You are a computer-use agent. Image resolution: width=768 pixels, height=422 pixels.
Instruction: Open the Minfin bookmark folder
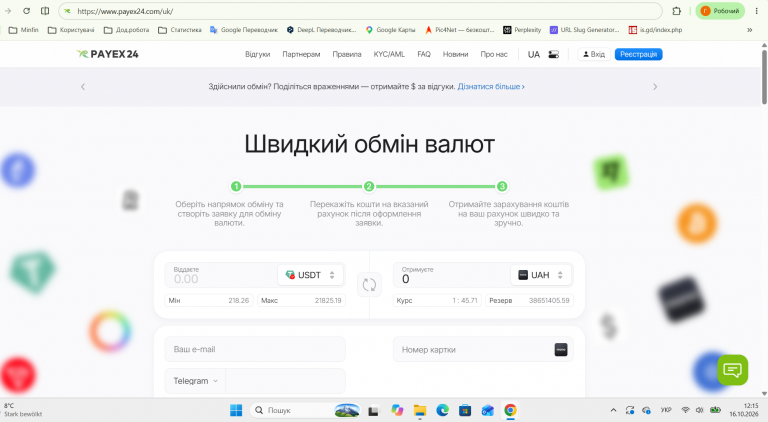pos(24,30)
